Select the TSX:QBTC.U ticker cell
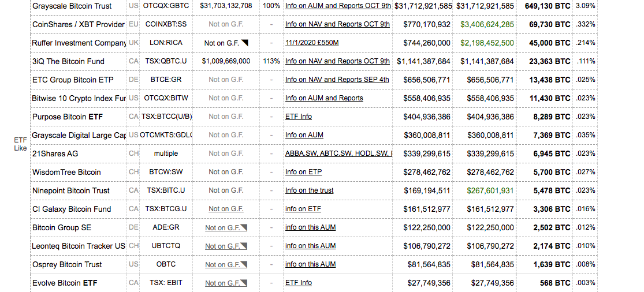This screenshot has width=644, height=292. point(166,61)
